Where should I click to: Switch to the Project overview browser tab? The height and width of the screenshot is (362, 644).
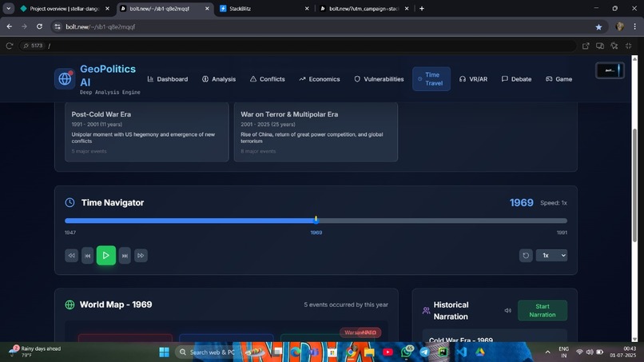[65, 8]
